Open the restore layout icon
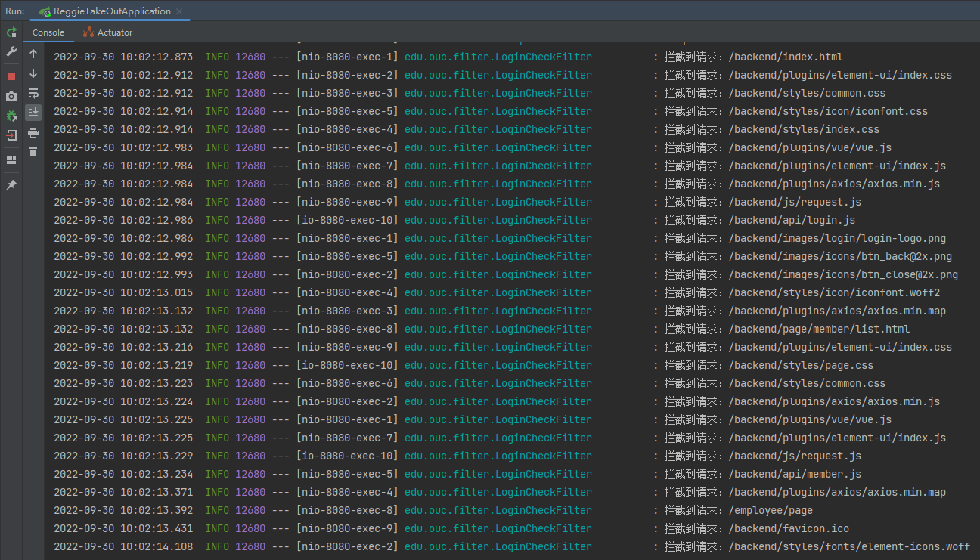Viewport: 980px width, 560px height. click(x=11, y=160)
